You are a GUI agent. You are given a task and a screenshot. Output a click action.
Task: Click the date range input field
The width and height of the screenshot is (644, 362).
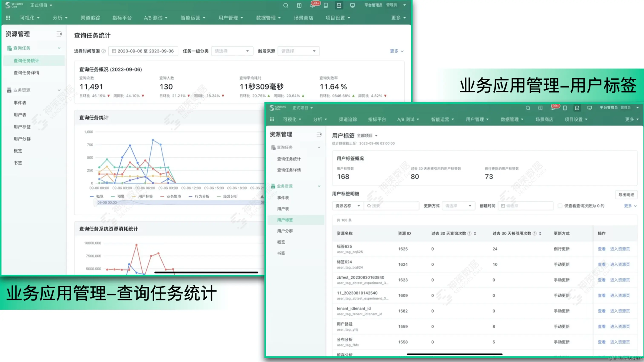143,51
